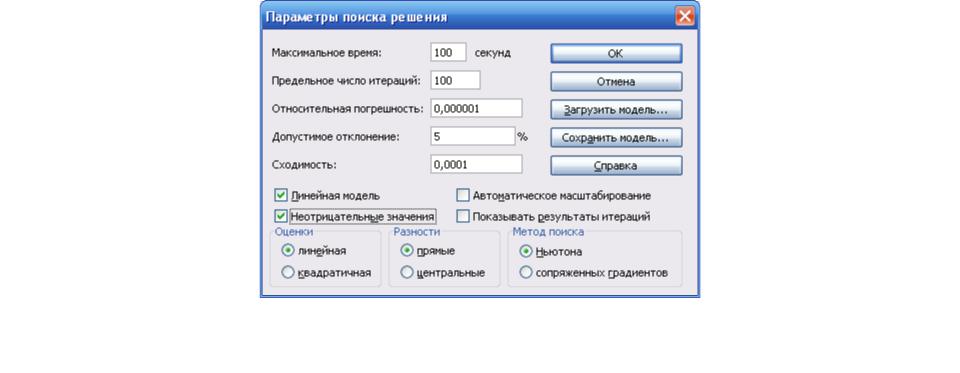The height and width of the screenshot is (373, 960).
Task: Click the ОК button
Action: (616, 53)
